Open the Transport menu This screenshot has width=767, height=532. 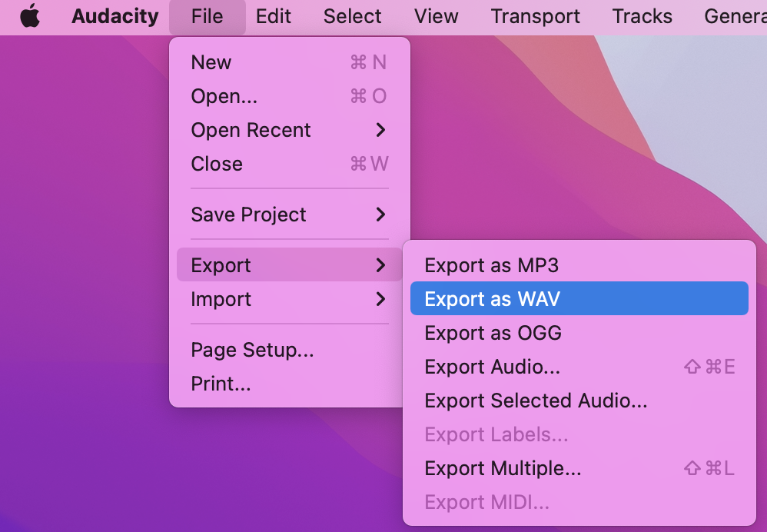[x=535, y=17]
